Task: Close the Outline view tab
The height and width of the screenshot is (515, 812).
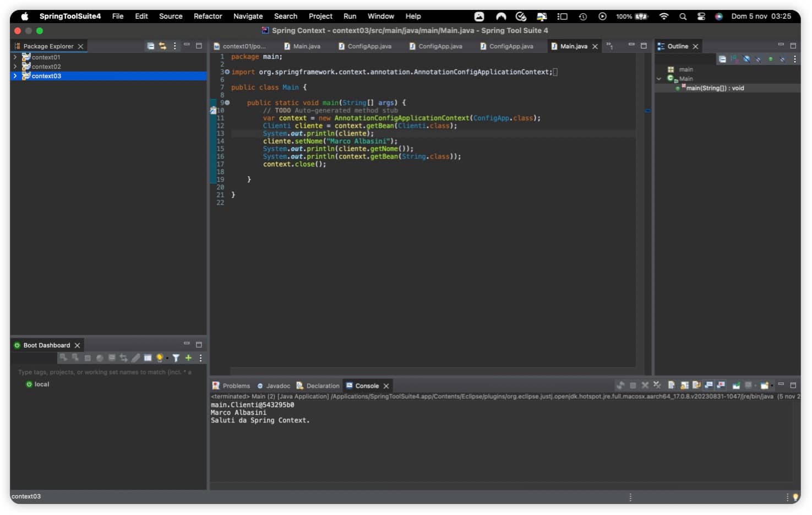Action: (695, 47)
